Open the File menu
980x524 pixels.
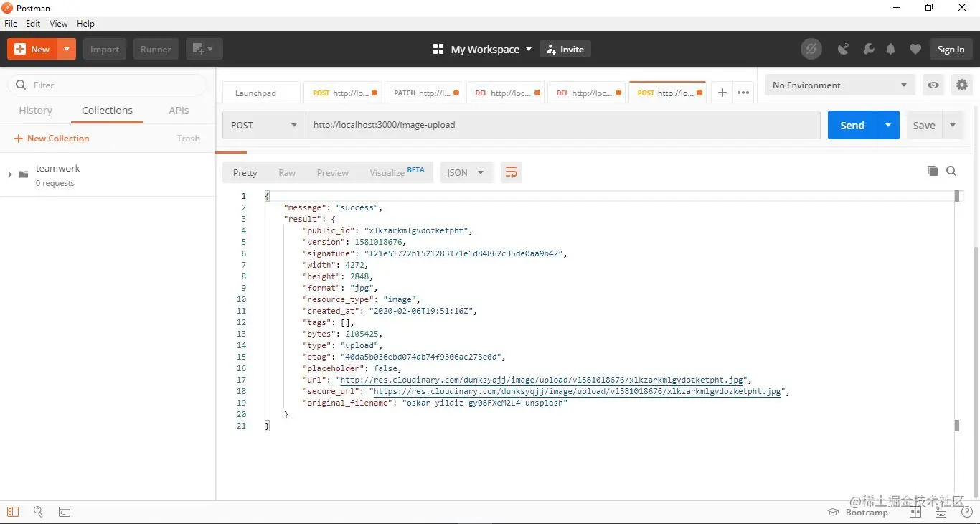click(11, 23)
